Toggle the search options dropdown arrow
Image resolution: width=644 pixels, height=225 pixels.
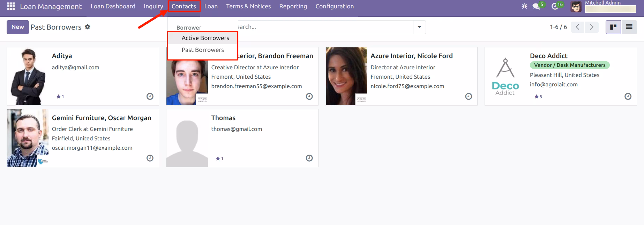click(419, 27)
